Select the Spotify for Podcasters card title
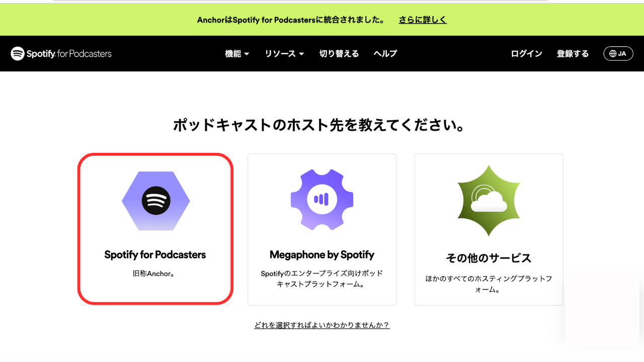 [x=155, y=254]
